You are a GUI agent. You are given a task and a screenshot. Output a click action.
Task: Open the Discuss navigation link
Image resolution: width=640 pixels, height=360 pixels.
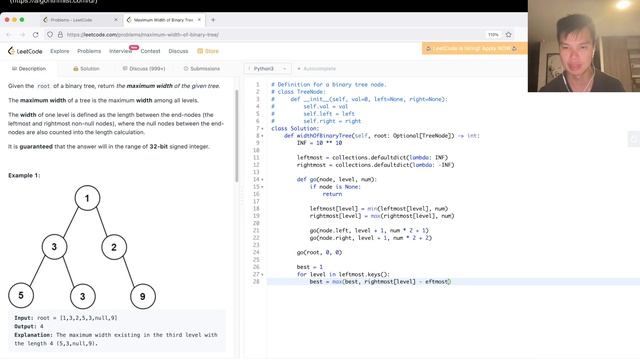[178, 51]
